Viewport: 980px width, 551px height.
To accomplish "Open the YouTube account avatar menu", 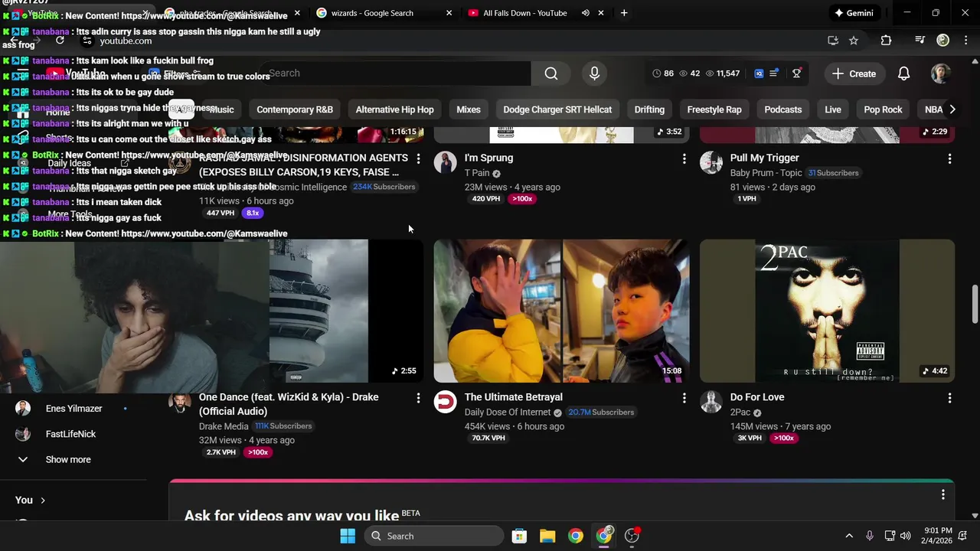I will [x=940, y=73].
